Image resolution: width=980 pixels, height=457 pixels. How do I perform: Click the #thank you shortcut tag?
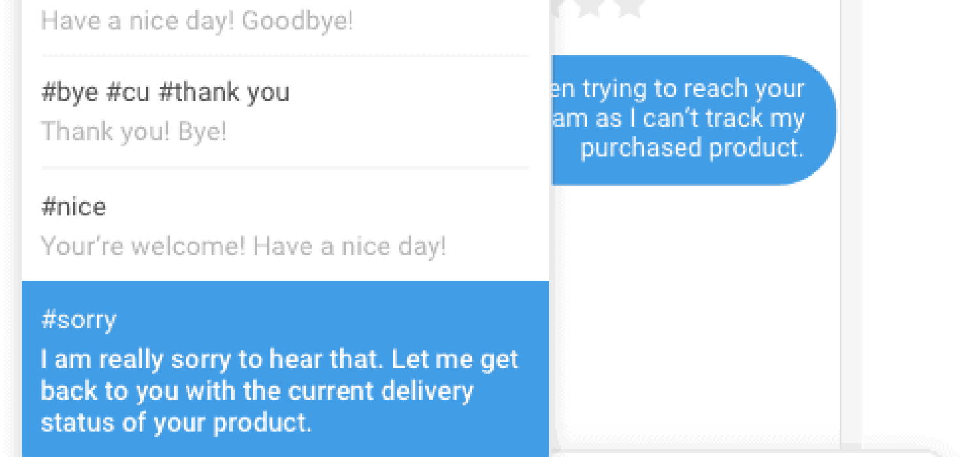pyautogui.click(x=224, y=93)
